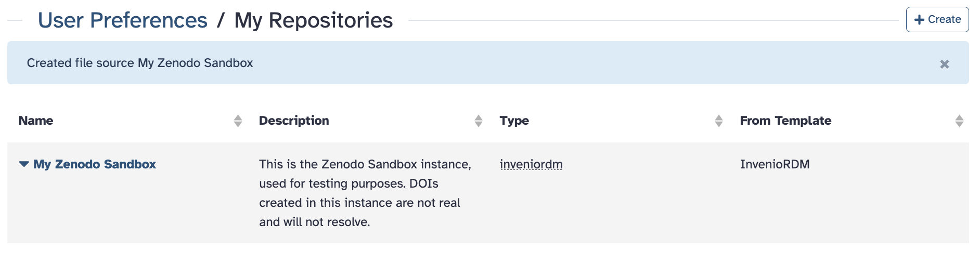Dismiss the Created file source alert
This screenshot has width=980, height=263.
(944, 64)
